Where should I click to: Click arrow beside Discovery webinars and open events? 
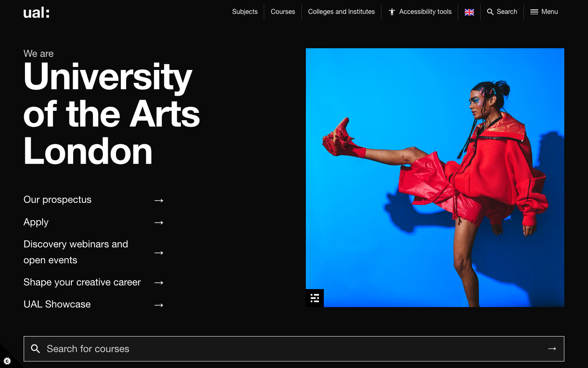coord(159,253)
